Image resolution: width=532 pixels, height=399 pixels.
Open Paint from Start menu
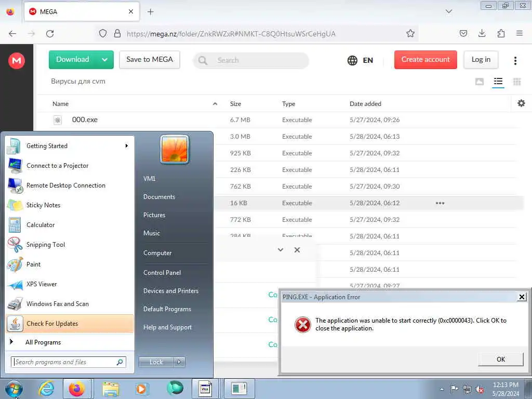[x=70, y=264]
